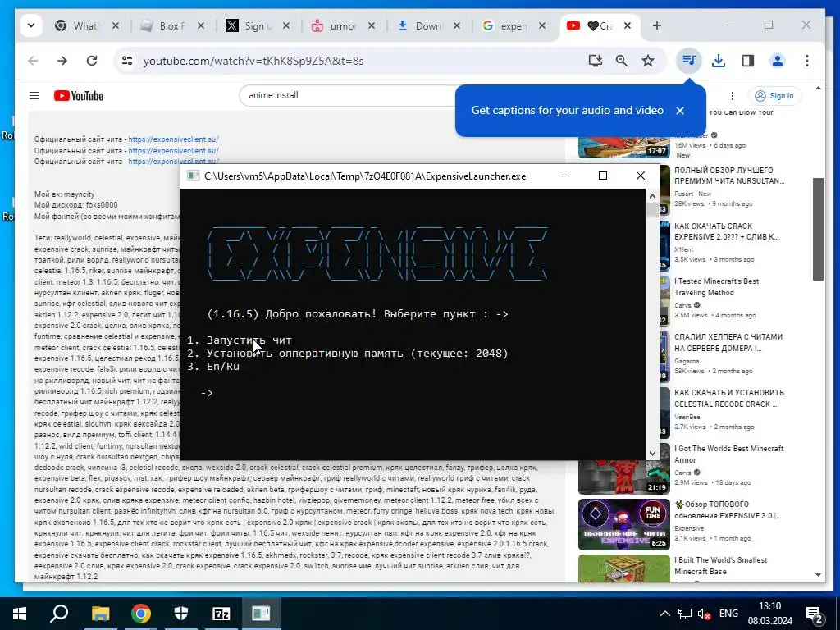Open the 17:07 video thumbnail
This screenshot has height=630, width=840.
(x=624, y=148)
